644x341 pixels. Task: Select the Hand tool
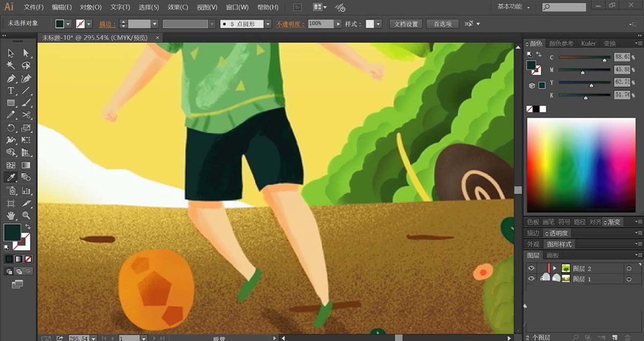[x=11, y=216]
